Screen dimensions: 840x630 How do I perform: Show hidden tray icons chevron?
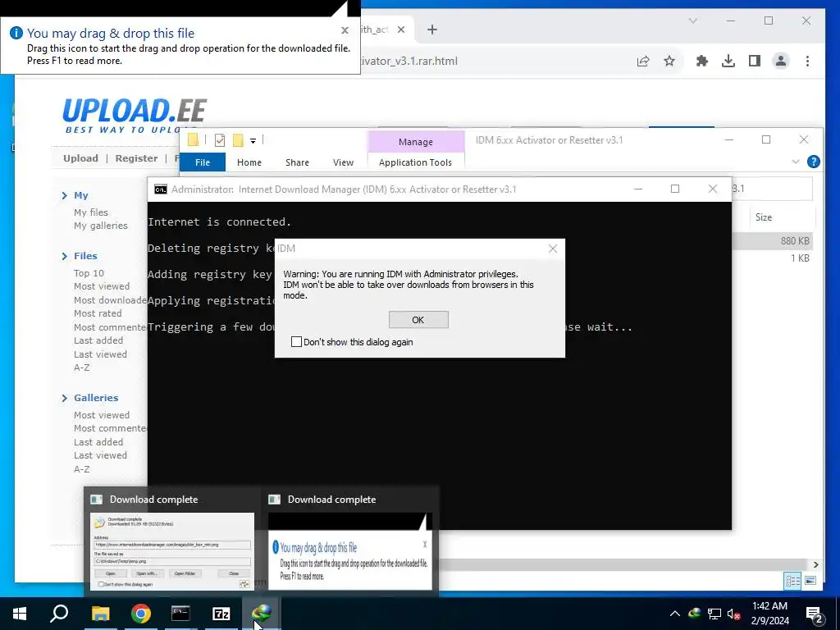[x=675, y=614]
